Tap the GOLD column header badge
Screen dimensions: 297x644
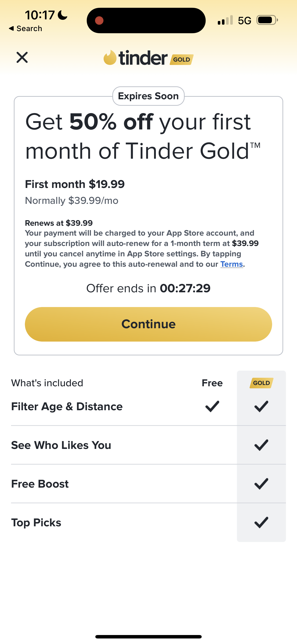point(261,383)
